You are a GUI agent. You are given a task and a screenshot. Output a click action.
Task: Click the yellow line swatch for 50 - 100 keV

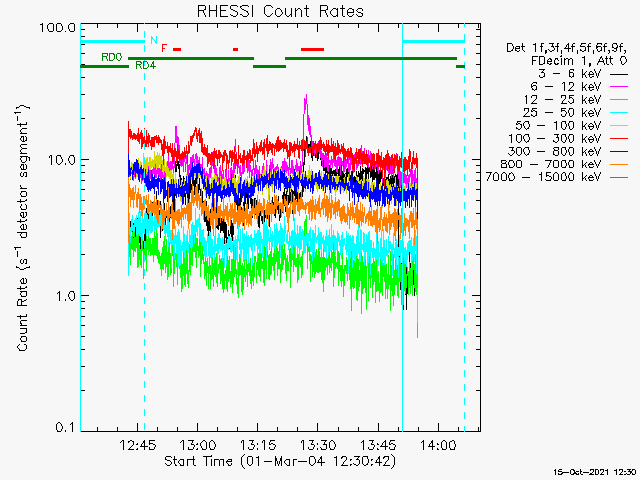619,126
